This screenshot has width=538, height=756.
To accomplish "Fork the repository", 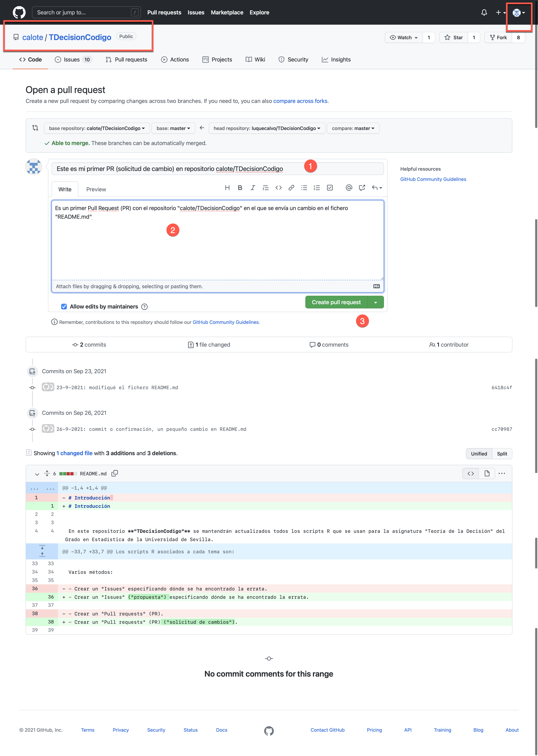I will click(x=498, y=37).
